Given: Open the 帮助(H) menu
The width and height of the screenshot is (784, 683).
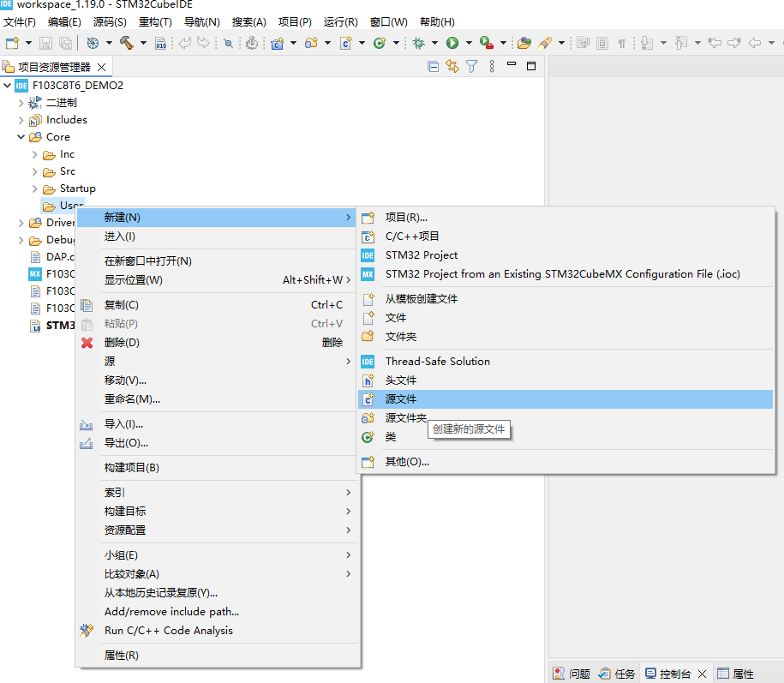Looking at the screenshot, I should [x=437, y=22].
